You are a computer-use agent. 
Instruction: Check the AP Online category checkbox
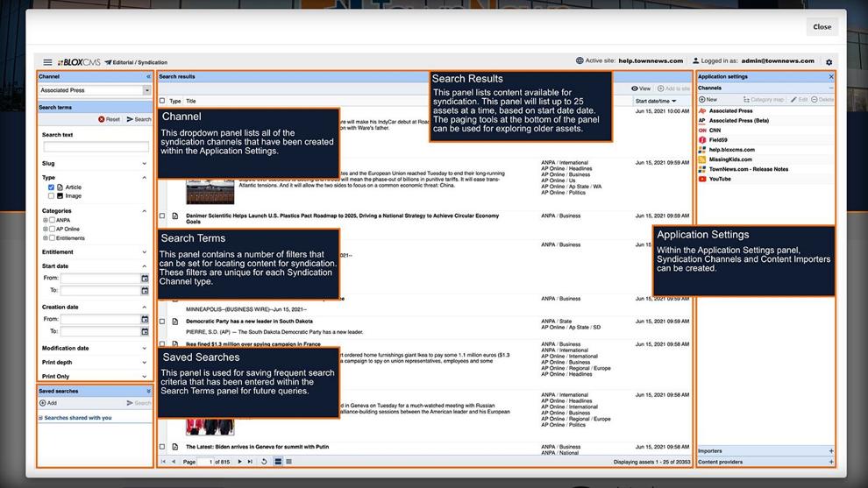point(52,229)
